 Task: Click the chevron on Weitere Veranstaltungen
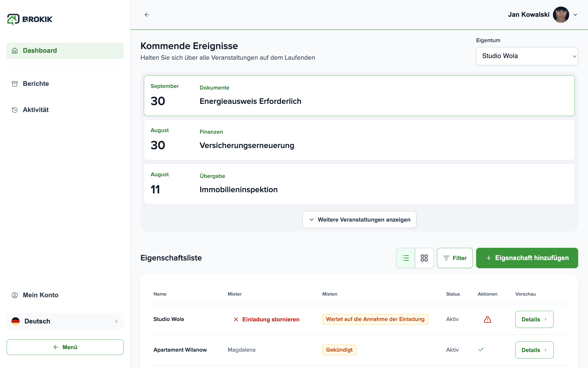click(x=312, y=220)
